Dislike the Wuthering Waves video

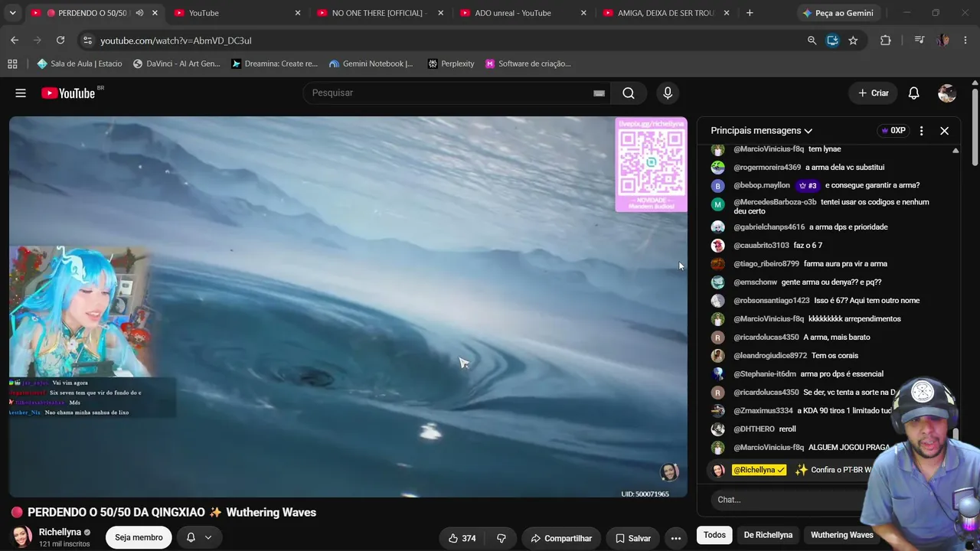pyautogui.click(x=501, y=538)
